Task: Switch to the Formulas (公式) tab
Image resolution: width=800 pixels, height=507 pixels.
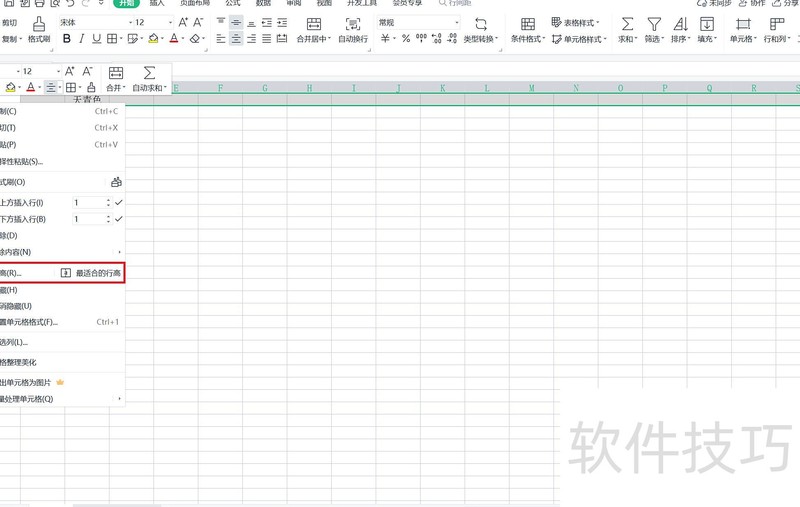Action: click(x=233, y=3)
